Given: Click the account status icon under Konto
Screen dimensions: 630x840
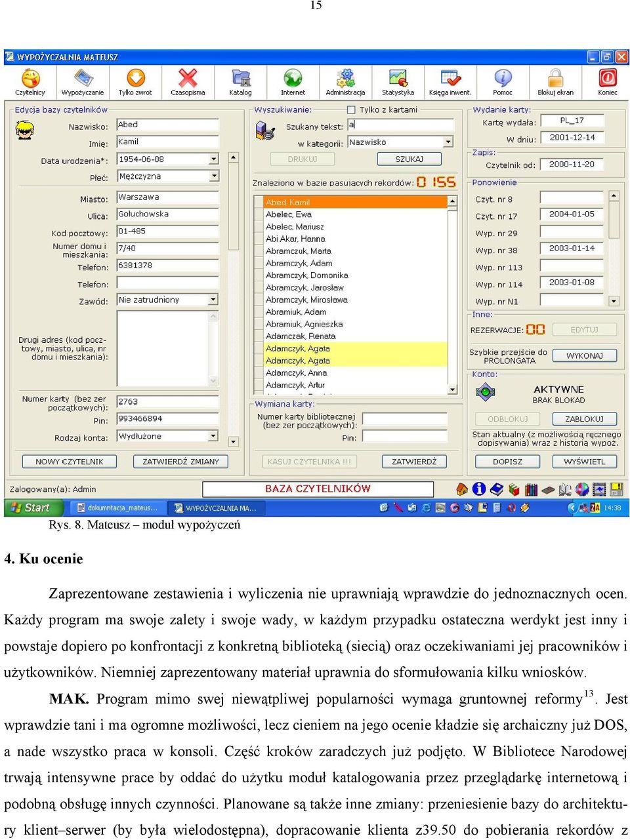Looking at the screenshot, I should tap(485, 393).
